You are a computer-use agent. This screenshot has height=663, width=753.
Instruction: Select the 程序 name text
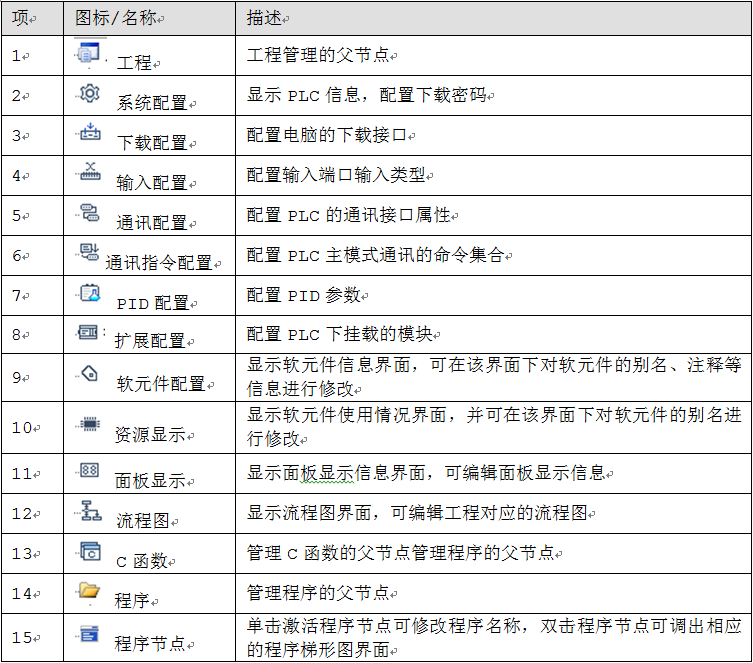click(132, 600)
